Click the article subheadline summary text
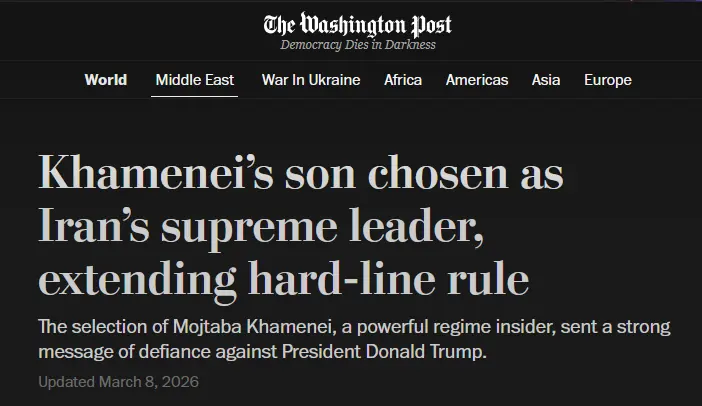This screenshot has width=702, height=406. pos(353,339)
